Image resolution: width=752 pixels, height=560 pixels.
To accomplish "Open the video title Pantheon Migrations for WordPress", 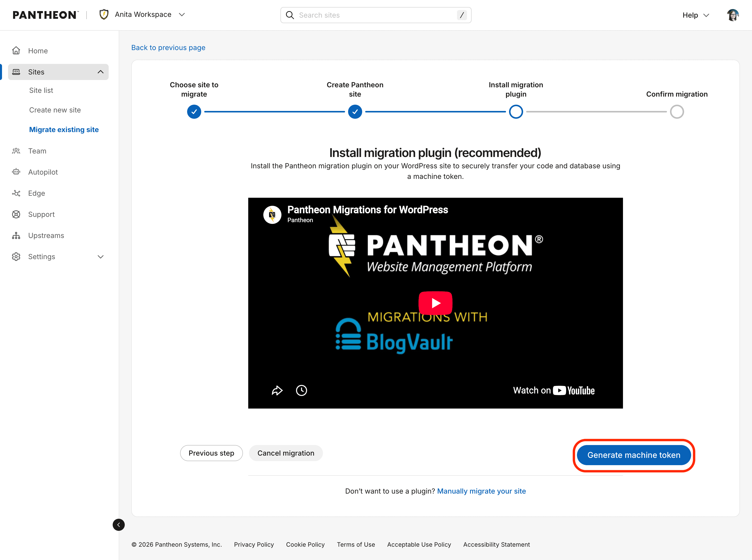I will 368,210.
